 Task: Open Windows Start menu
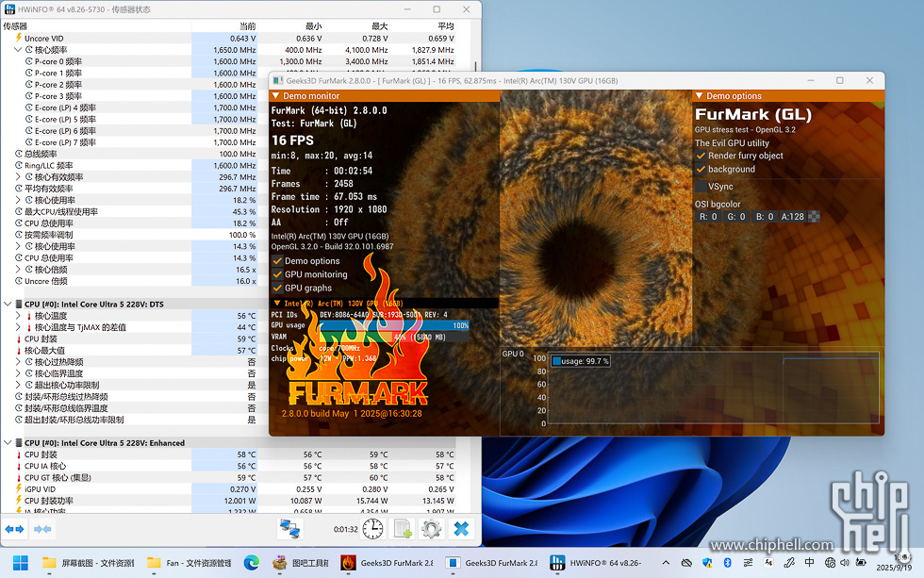pos(21,563)
